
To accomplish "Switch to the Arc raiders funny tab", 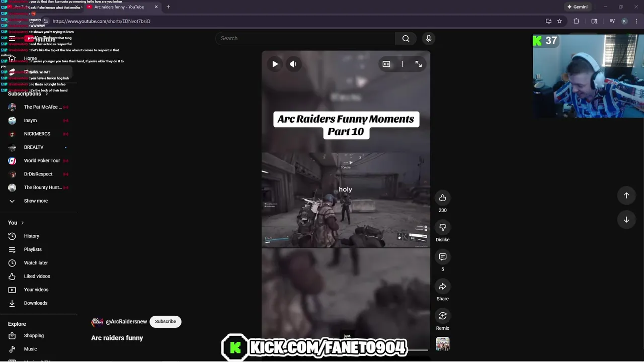I will (x=119, y=7).
